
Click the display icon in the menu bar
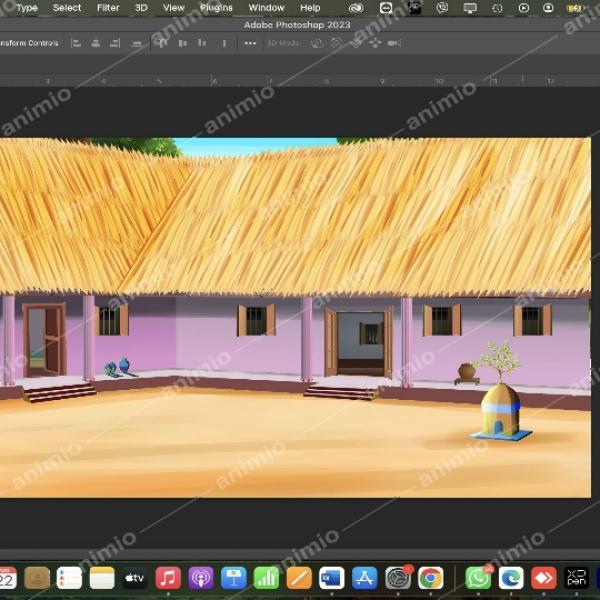470,8
